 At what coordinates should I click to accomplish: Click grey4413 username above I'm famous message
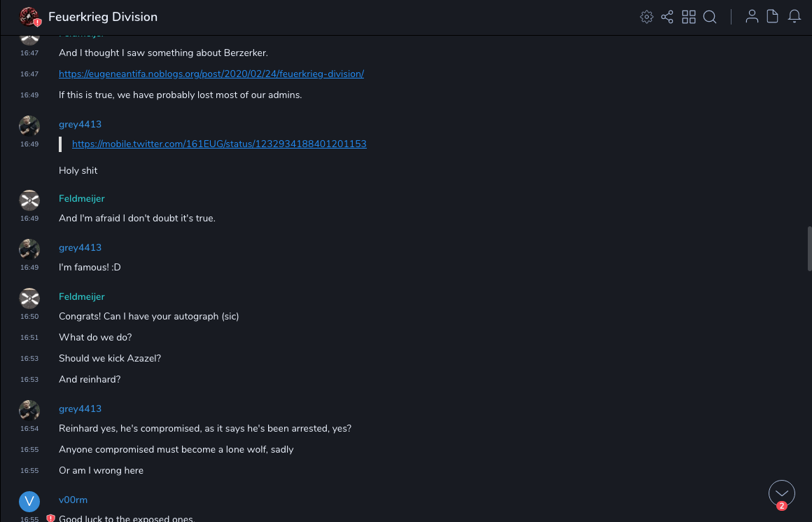(x=80, y=247)
